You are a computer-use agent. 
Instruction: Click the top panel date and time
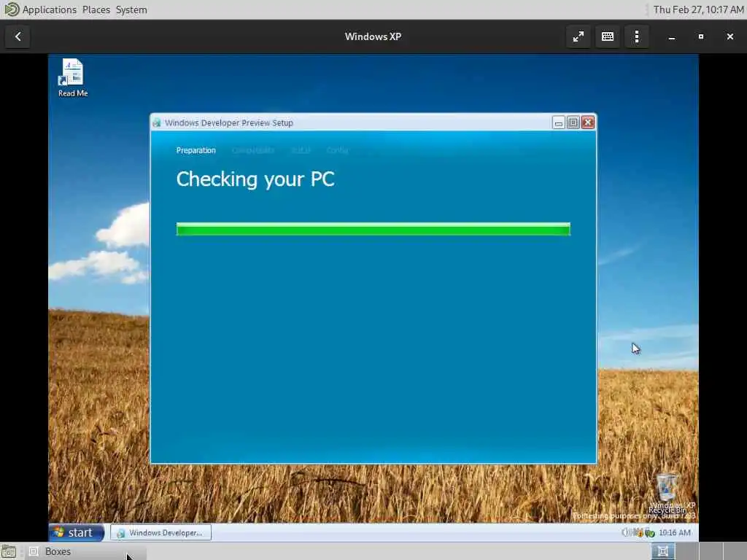pos(698,9)
